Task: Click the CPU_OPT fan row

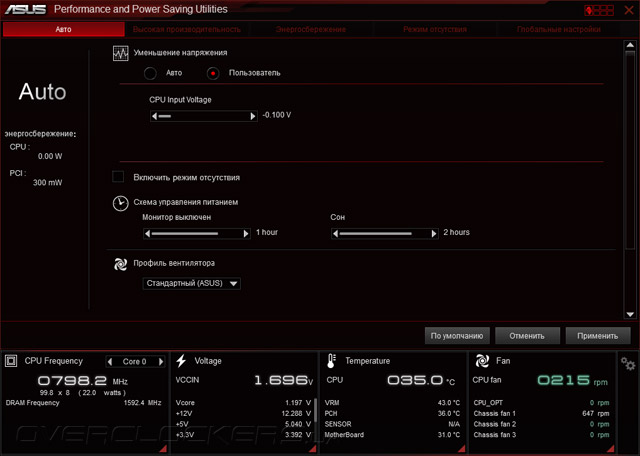Action: [x=541, y=403]
